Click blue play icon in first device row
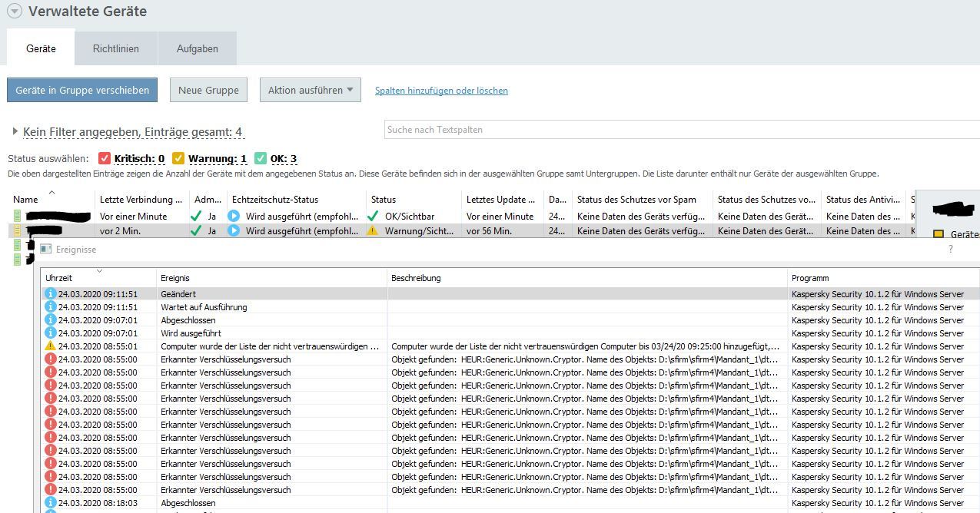 point(234,217)
